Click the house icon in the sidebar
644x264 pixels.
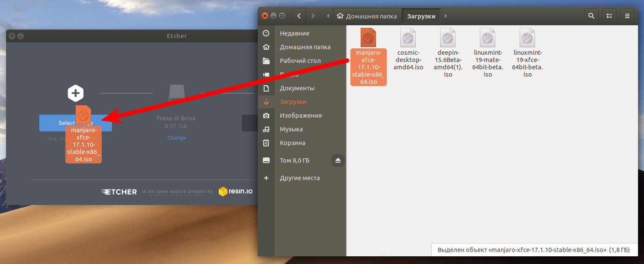pos(266,47)
